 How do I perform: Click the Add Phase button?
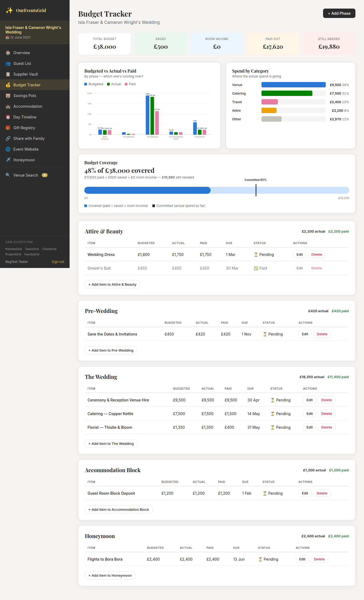coord(339,13)
